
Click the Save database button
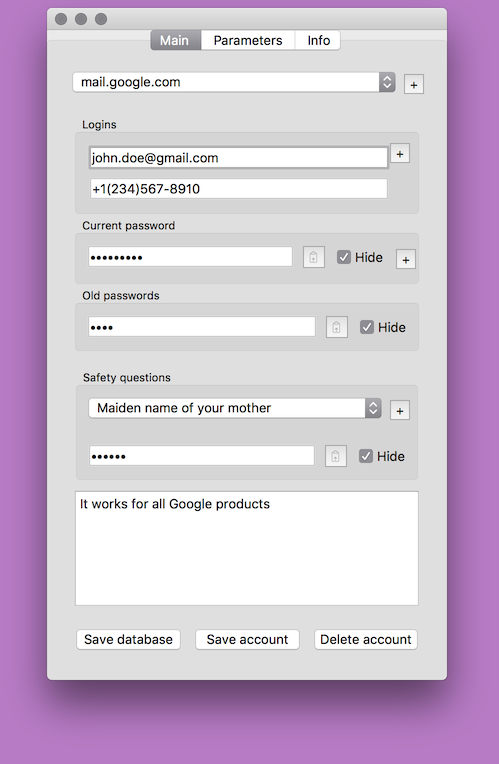(x=128, y=639)
